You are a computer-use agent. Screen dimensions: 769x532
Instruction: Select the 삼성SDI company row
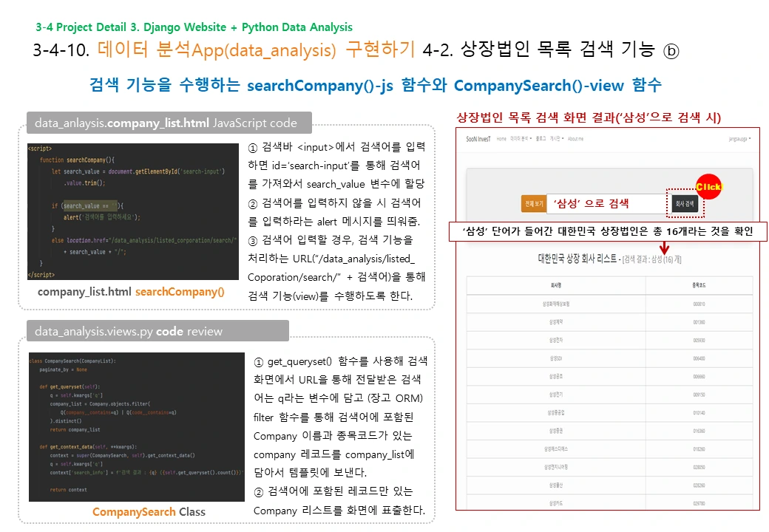click(x=609, y=358)
